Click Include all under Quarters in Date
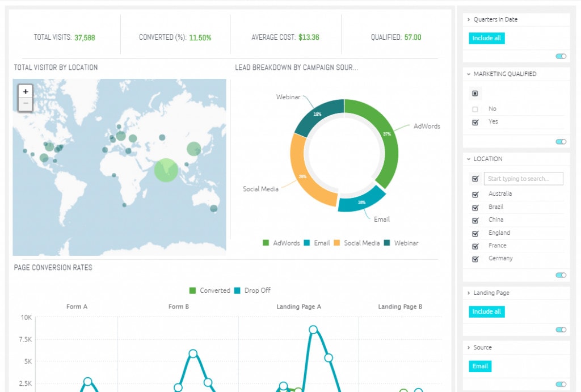Screen dimensions: 581x392 [486, 38]
